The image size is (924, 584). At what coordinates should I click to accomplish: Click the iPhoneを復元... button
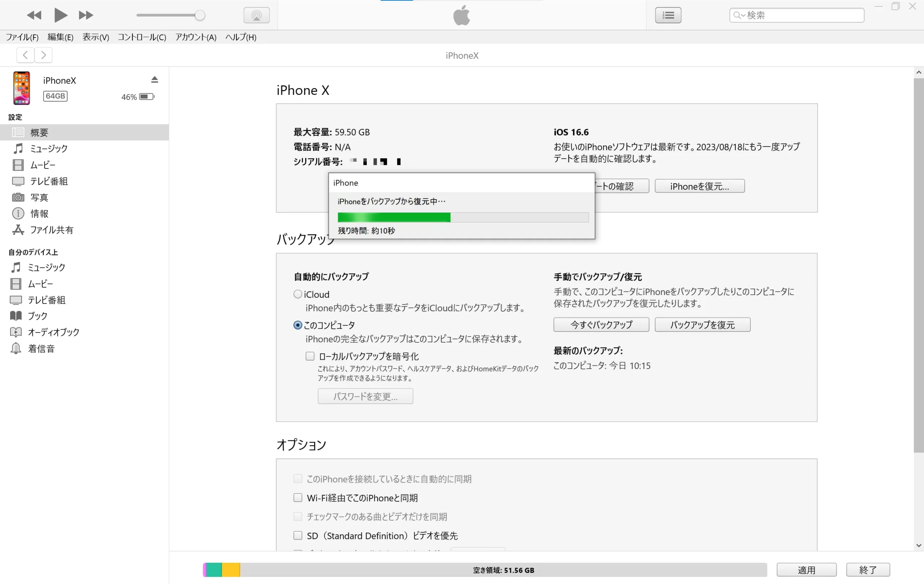pyautogui.click(x=699, y=186)
